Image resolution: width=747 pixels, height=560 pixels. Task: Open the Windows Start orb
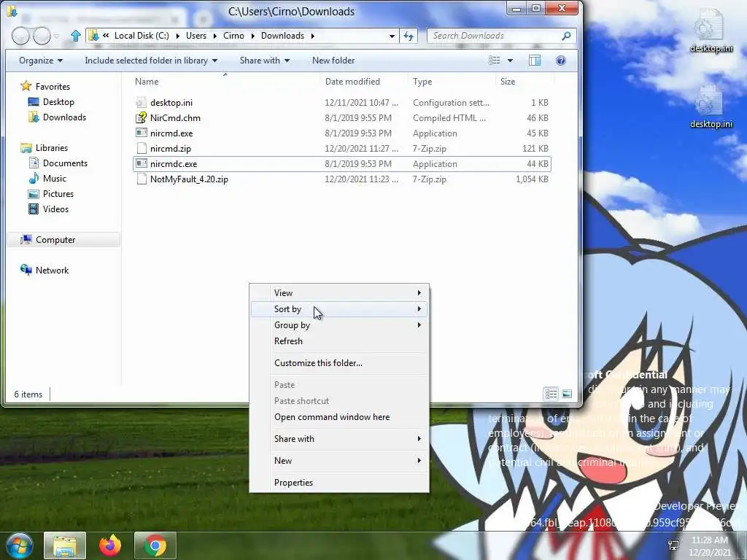(19, 545)
